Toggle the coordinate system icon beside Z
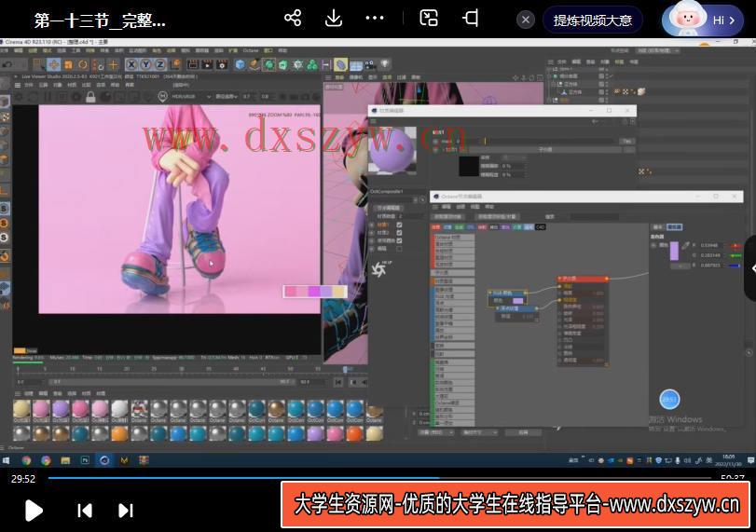The width and height of the screenshot is (756, 532). tap(175, 64)
